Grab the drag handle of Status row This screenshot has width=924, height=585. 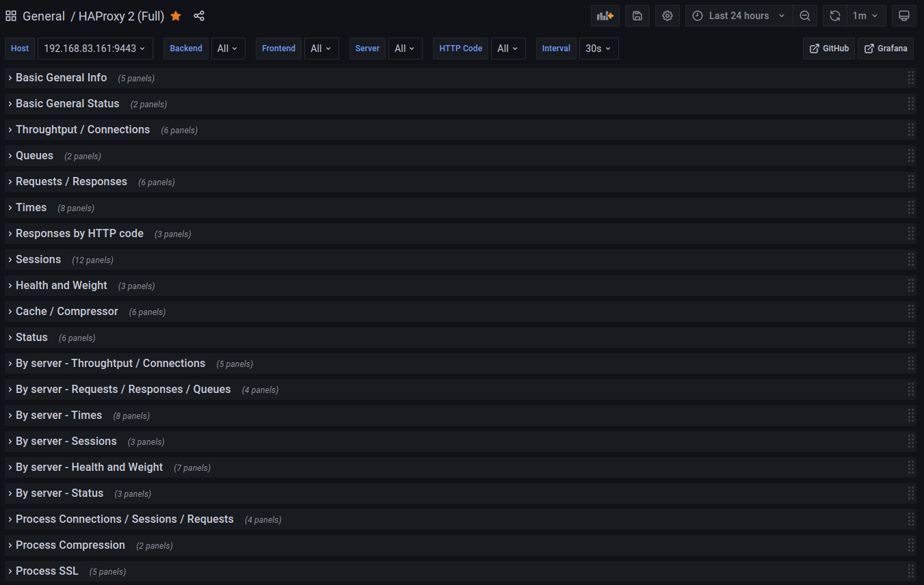(911, 338)
